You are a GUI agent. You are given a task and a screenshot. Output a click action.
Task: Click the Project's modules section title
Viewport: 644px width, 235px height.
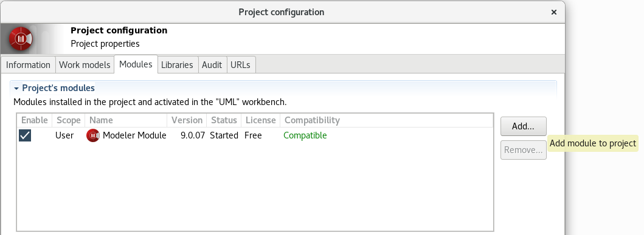point(58,88)
